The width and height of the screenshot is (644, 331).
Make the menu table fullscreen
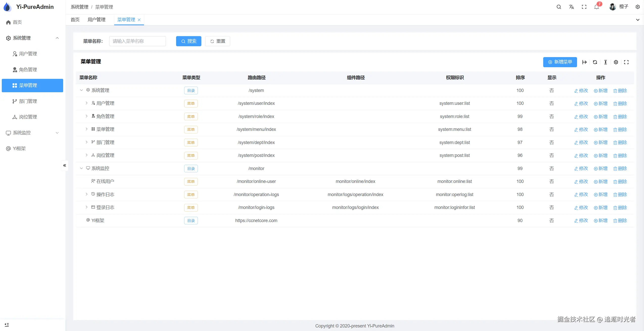(626, 62)
